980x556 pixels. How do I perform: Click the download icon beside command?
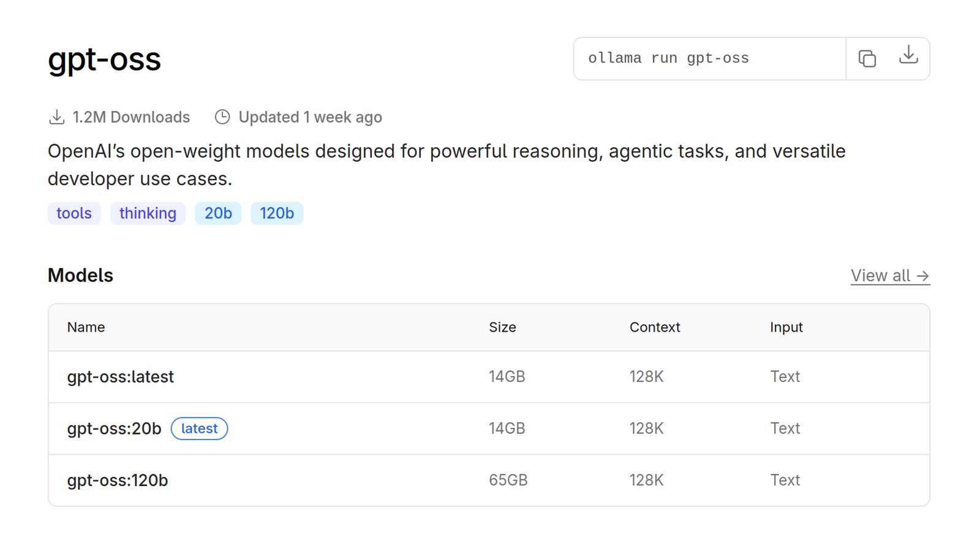tap(908, 55)
